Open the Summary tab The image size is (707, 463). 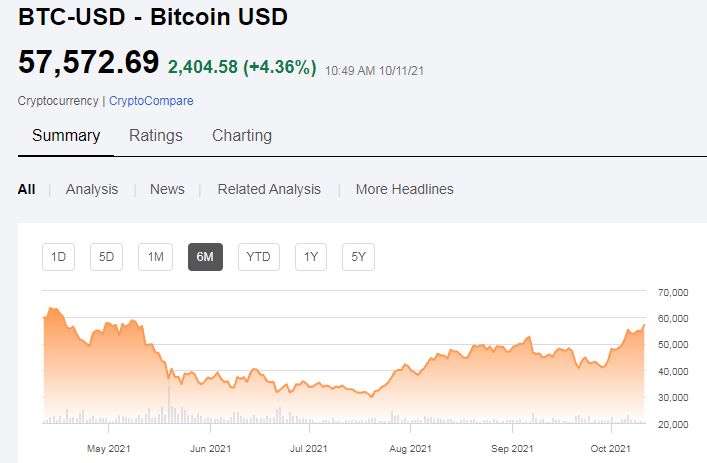(66, 136)
